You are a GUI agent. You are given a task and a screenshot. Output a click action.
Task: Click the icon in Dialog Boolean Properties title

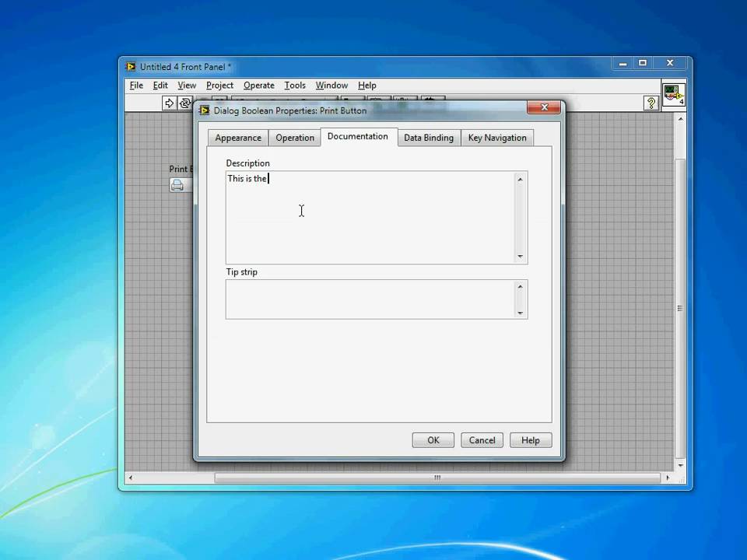tap(205, 110)
